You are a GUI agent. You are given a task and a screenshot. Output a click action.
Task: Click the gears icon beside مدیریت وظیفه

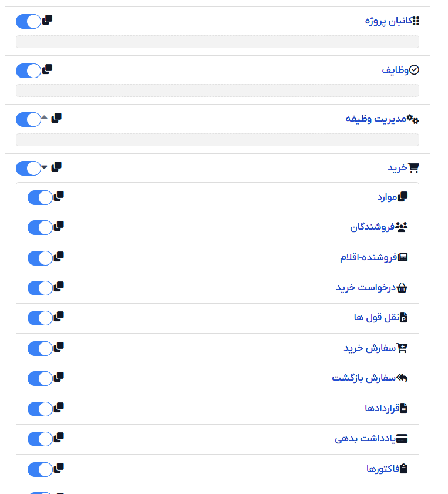click(413, 119)
